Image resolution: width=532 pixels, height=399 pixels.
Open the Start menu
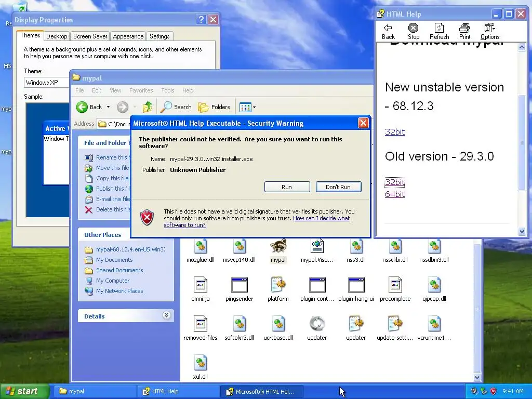pyautogui.click(x=24, y=391)
